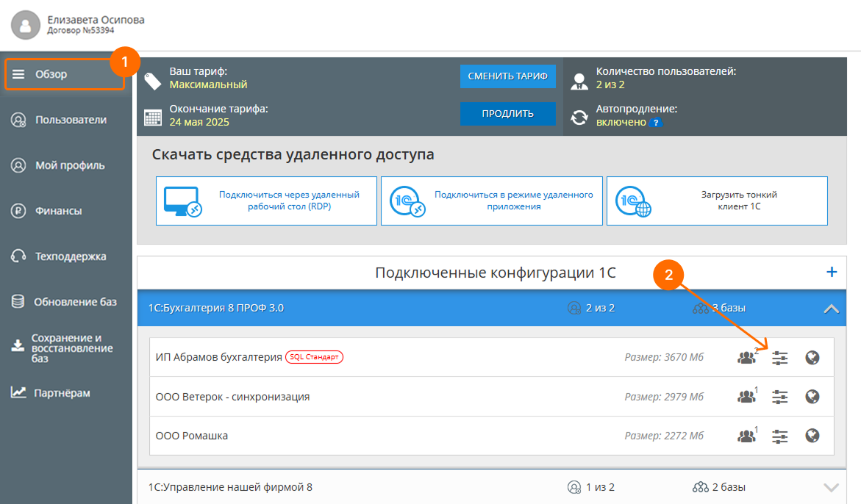Open users icon for ООО Ветерок - синхронизация
The image size is (861, 504).
coord(747,396)
